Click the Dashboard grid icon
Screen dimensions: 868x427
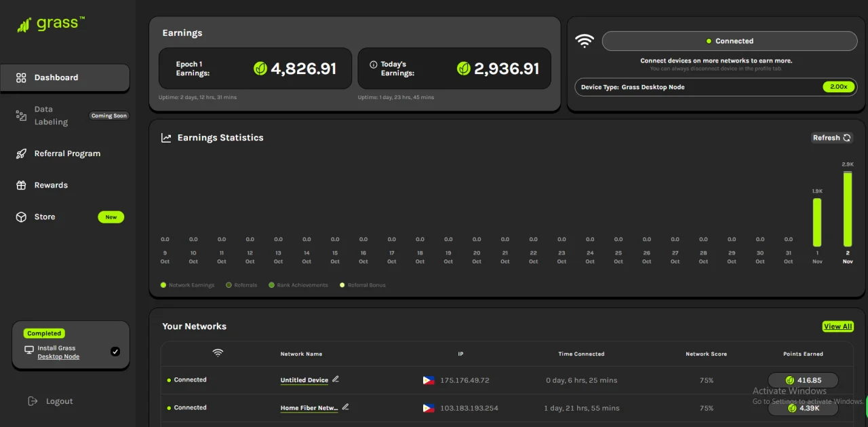click(x=21, y=77)
